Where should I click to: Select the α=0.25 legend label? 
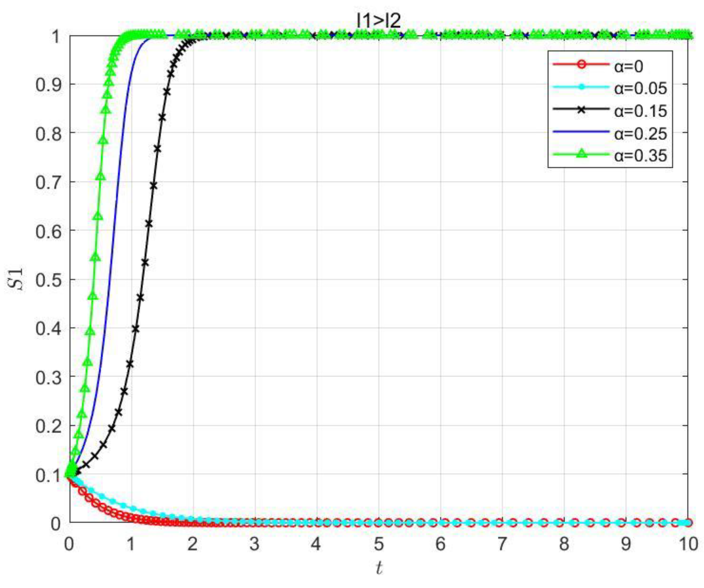pos(640,133)
